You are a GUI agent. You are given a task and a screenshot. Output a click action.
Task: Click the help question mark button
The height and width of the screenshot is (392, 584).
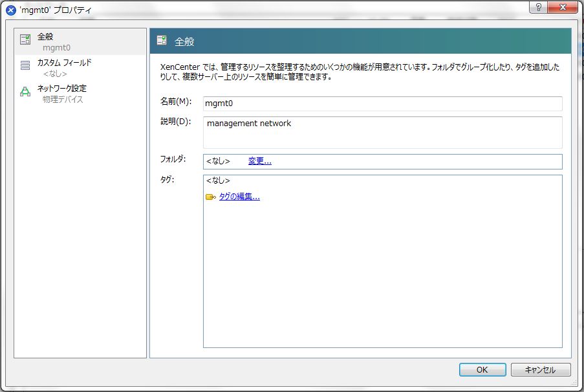[538, 6]
